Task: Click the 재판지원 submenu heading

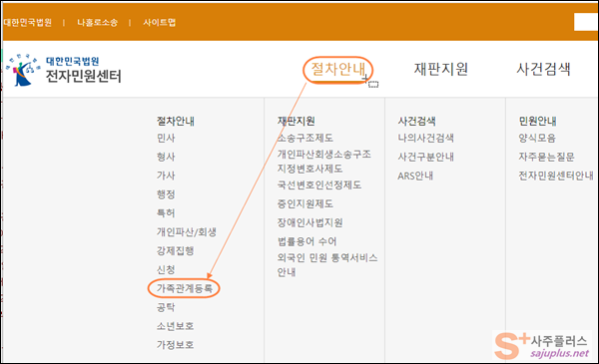Action: (297, 121)
